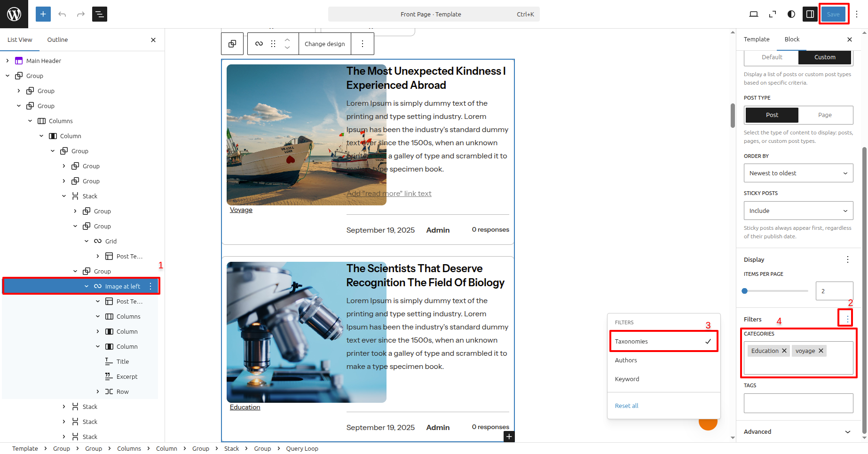868x454 pixels.
Task: Select Taxonomies filter with checkmark
Action: point(663,341)
